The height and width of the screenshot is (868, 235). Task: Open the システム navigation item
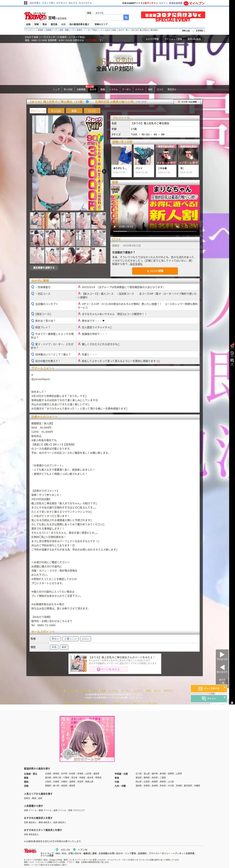pos(114,89)
